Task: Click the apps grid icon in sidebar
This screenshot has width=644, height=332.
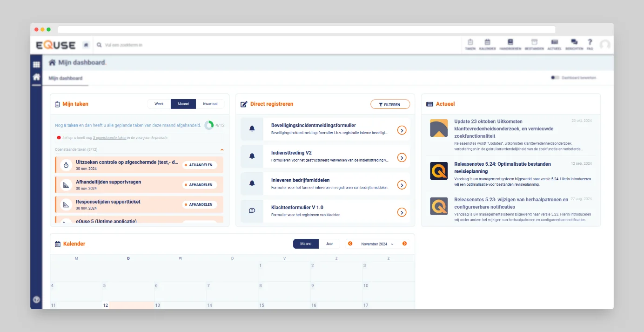Action: 36,65
